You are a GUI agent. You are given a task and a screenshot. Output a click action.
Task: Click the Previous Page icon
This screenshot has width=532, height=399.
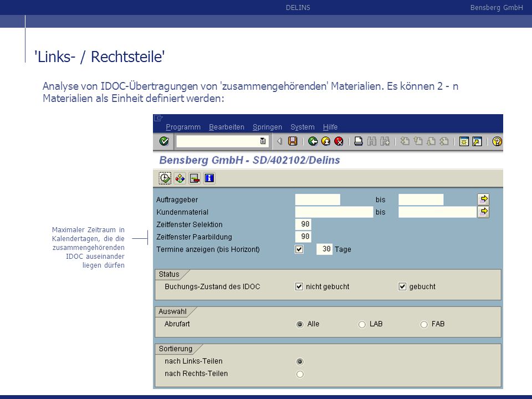(x=418, y=141)
